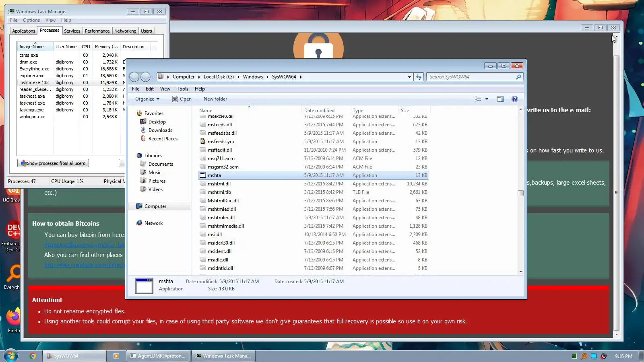Image resolution: width=644 pixels, height=362 pixels.
Task: Open the Windows Start menu
Action: point(11,356)
